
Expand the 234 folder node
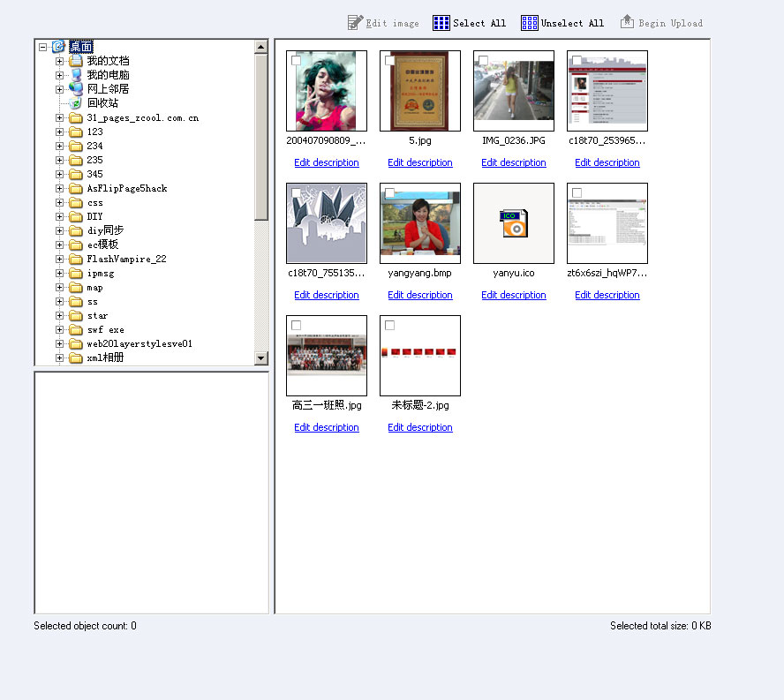(x=59, y=146)
